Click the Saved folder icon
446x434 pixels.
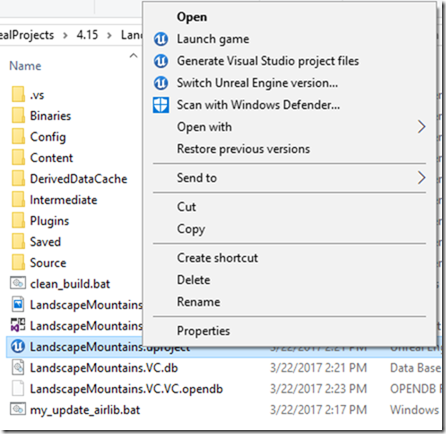[18, 242]
